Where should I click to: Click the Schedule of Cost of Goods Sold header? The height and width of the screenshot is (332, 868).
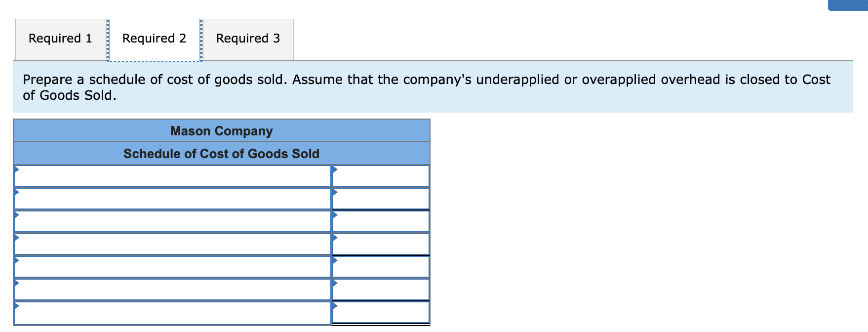tap(221, 153)
